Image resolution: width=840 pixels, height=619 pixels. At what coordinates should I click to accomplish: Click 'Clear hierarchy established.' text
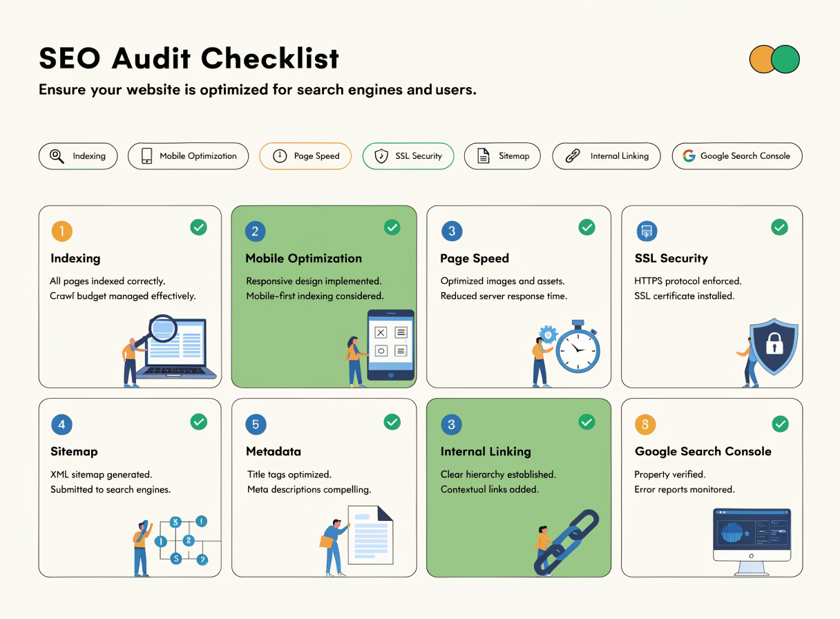coord(499,475)
